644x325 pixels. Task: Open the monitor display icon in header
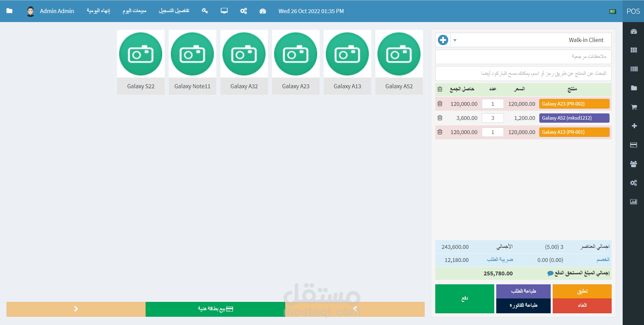click(x=224, y=11)
